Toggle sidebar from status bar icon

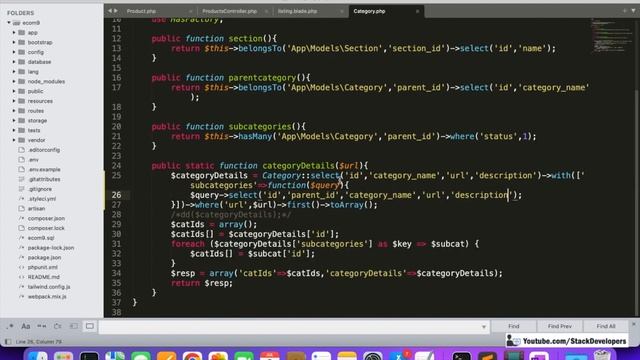click(x=8, y=342)
